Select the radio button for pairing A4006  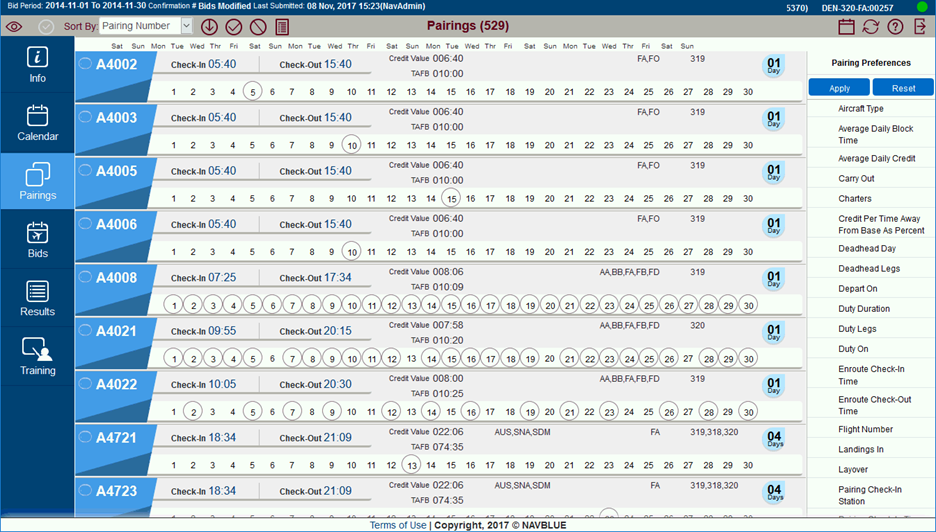pyautogui.click(x=85, y=223)
